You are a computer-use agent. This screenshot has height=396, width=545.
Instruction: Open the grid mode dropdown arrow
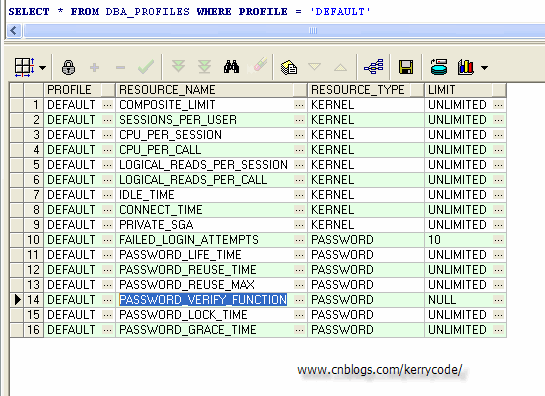(42, 67)
